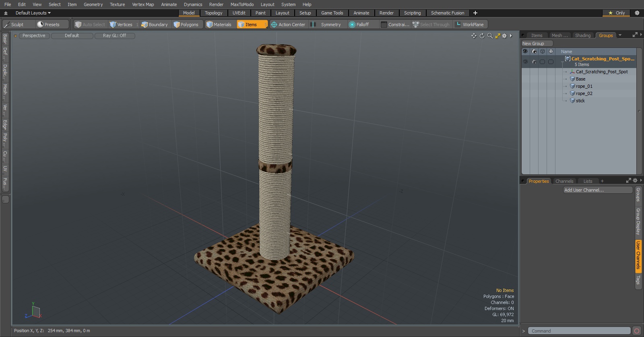Toggle Auto Select mode
Screen dimensions: 644x337
pyautogui.click(x=90, y=25)
